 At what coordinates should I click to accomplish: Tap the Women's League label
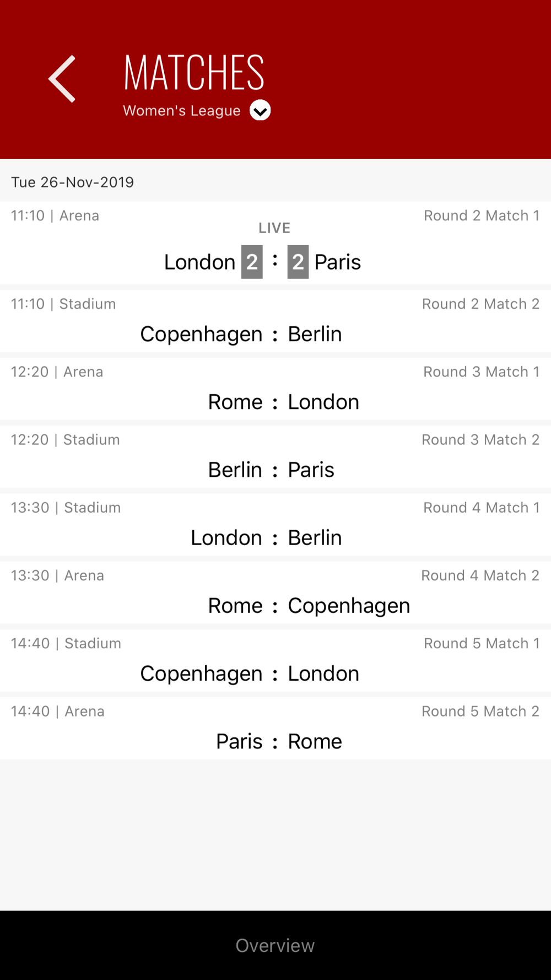(x=182, y=111)
